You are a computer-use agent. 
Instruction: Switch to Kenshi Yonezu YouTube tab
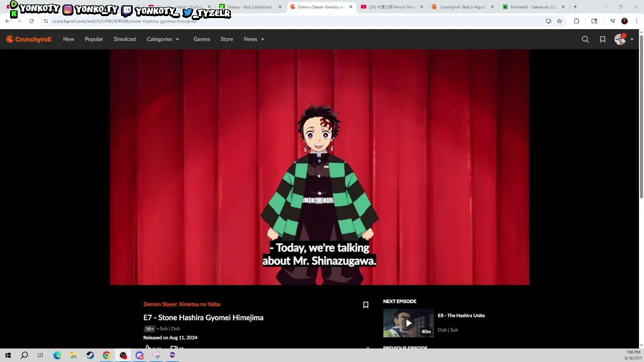click(x=392, y=7)
